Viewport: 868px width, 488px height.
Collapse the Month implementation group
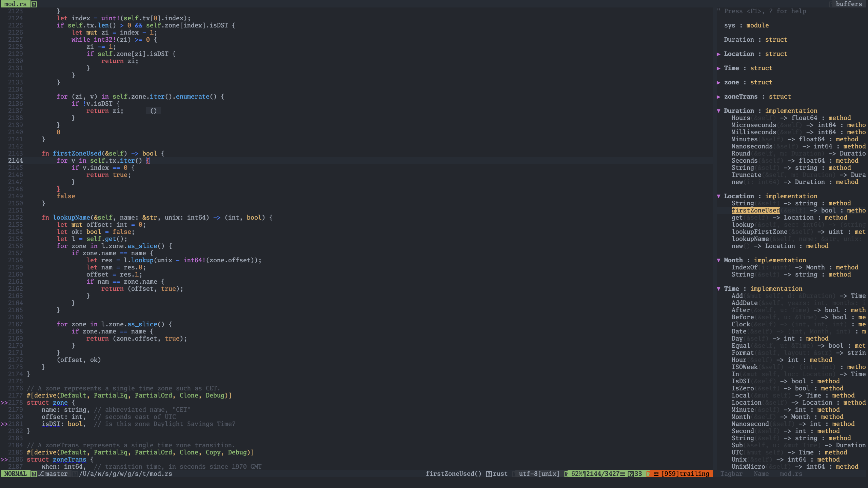(x=718, y=260)
